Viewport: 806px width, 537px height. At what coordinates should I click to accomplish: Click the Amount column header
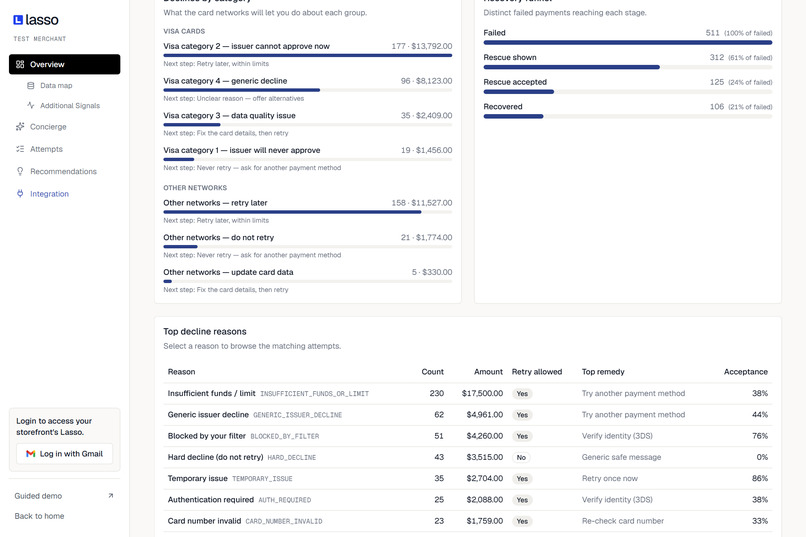click(x=488, y=372)
